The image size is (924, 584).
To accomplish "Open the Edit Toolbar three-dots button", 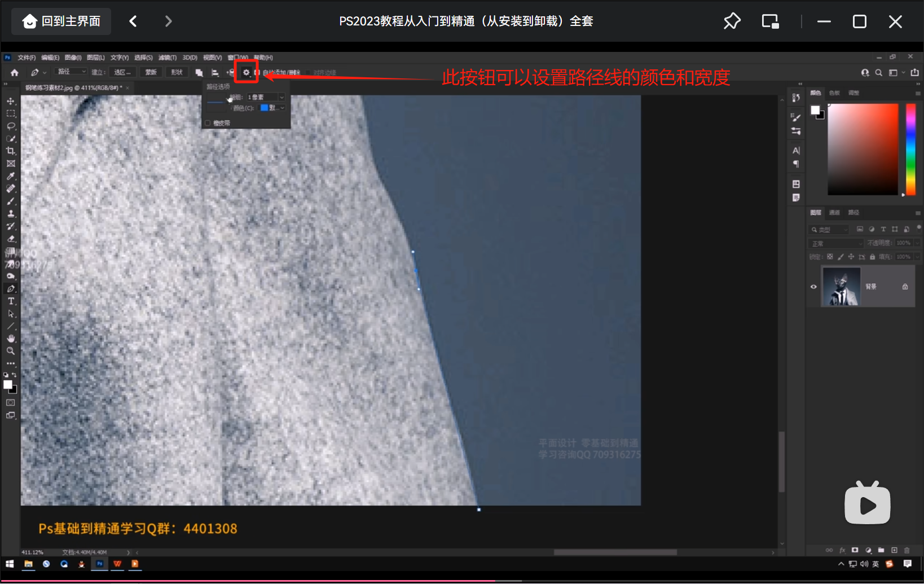I will 11,363.
